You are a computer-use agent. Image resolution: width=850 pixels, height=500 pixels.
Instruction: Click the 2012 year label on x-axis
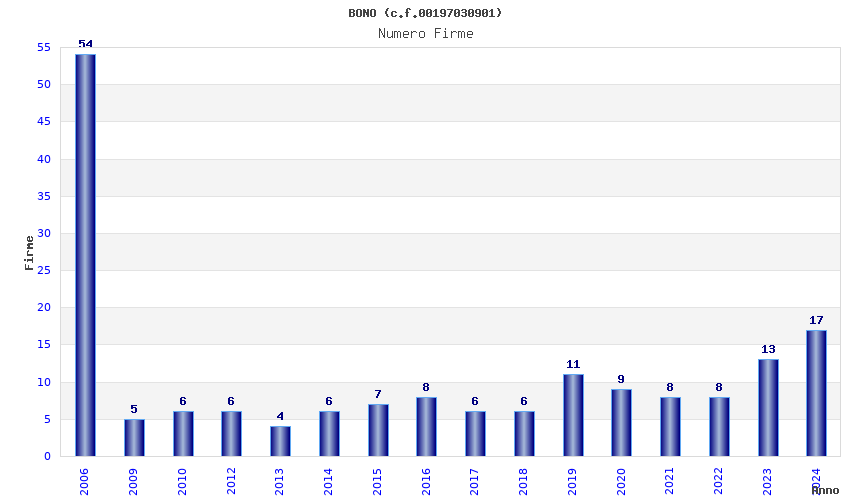pos(231,482)
